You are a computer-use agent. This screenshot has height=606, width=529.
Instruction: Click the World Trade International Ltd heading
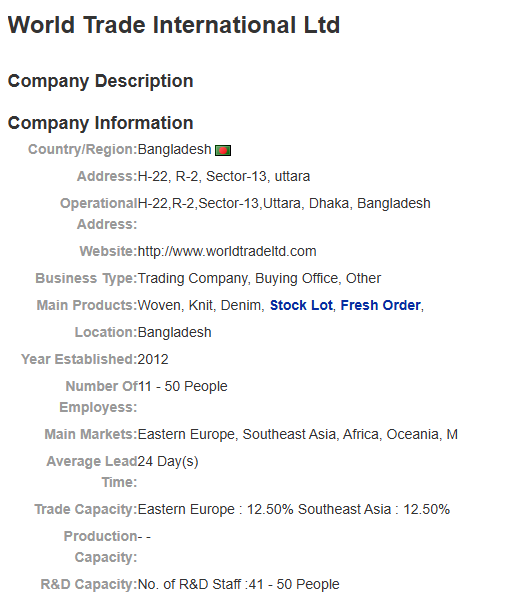coord(174,25)
